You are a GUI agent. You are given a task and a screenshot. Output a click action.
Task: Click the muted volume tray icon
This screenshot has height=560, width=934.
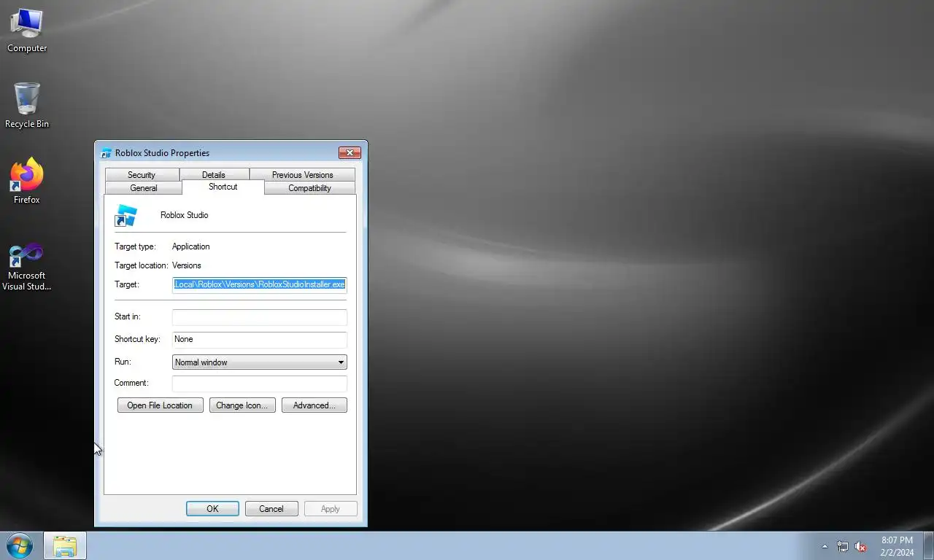(861, 546)
